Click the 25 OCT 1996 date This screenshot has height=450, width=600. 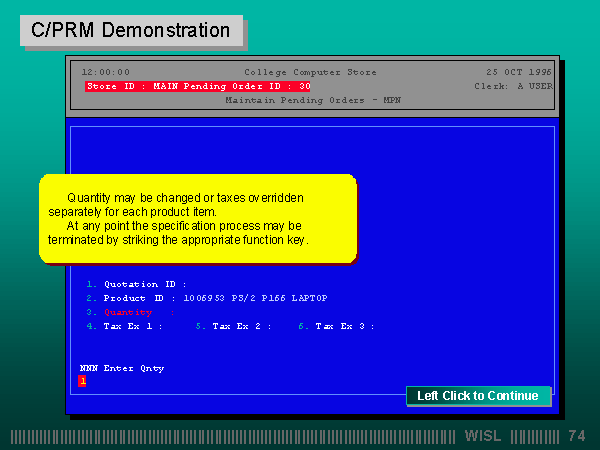(x=519, y=72)
